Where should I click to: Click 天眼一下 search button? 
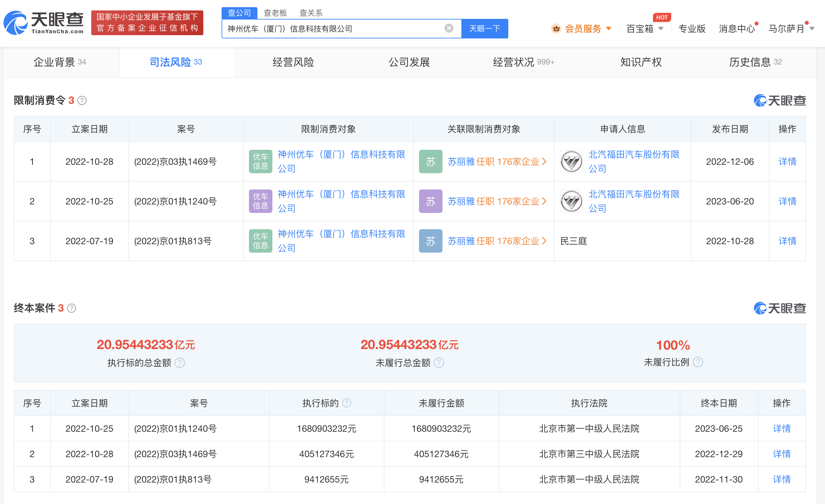pos(484,29)
